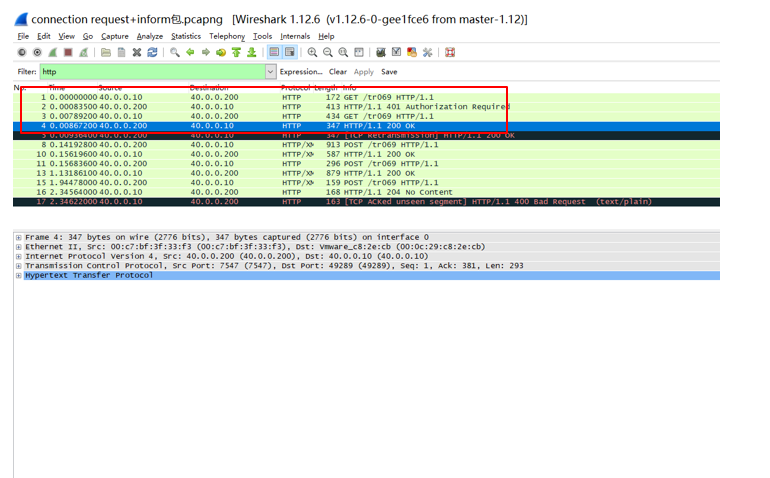Open the Telephony menu
The image size is (770, 478).
(x=227, y=36)
